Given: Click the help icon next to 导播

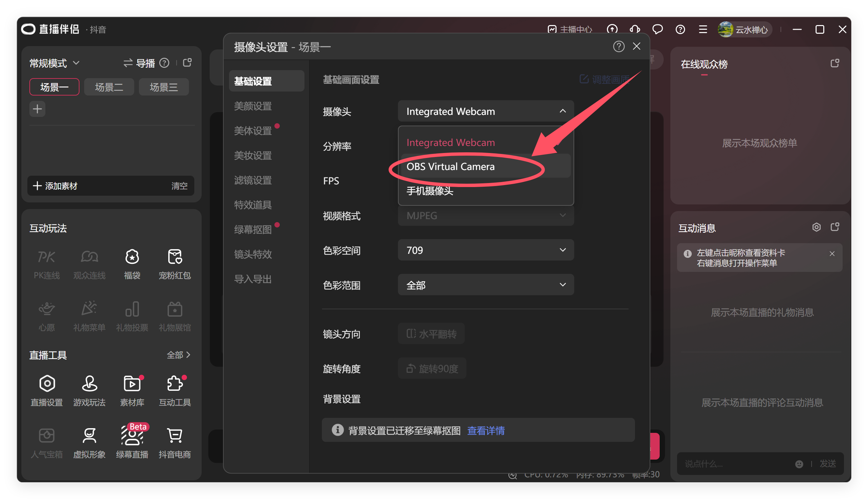Looking at the screenshot, I should [165, 63].
